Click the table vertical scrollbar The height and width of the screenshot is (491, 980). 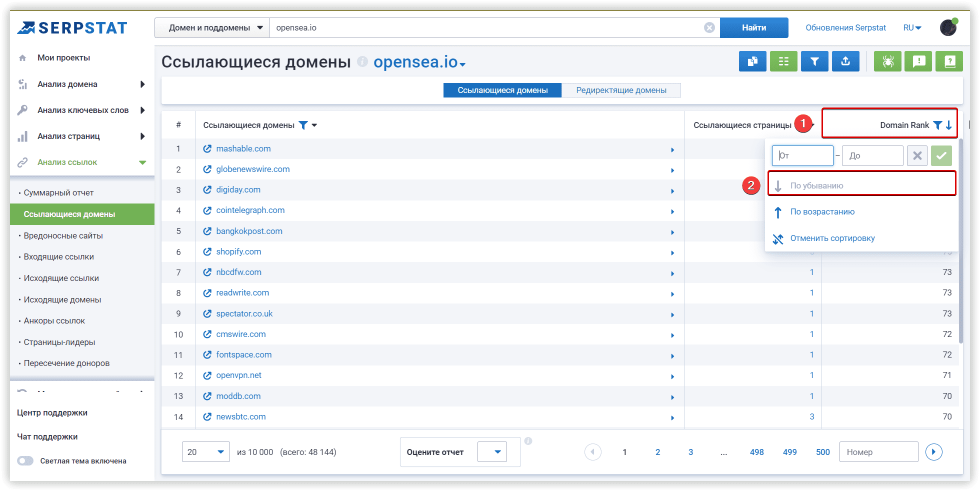click(960, 240)
